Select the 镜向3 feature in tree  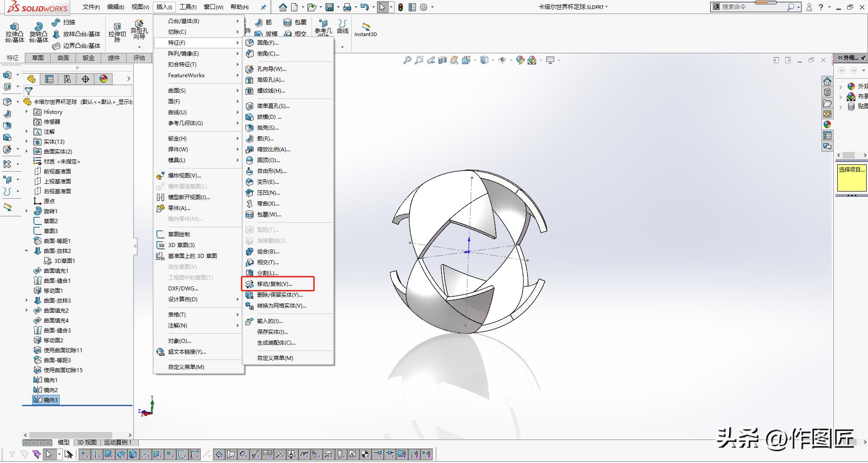[x=50, y=400]
